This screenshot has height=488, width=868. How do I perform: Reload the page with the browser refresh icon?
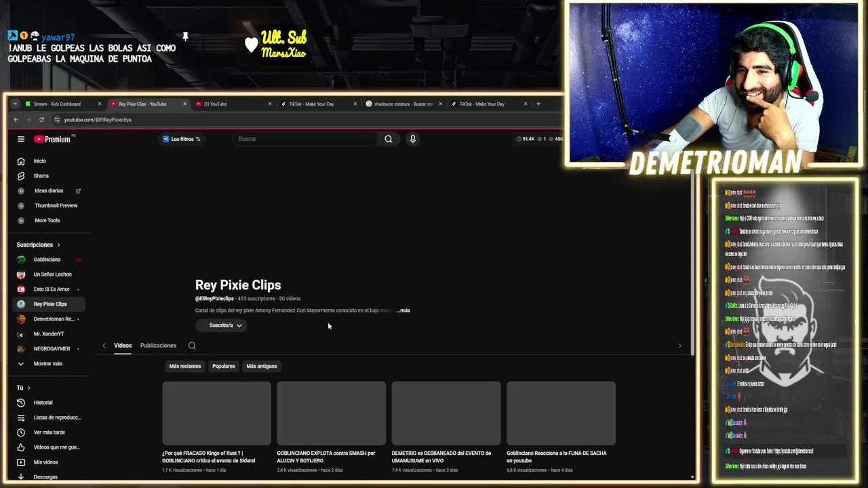tap(41, 119)
